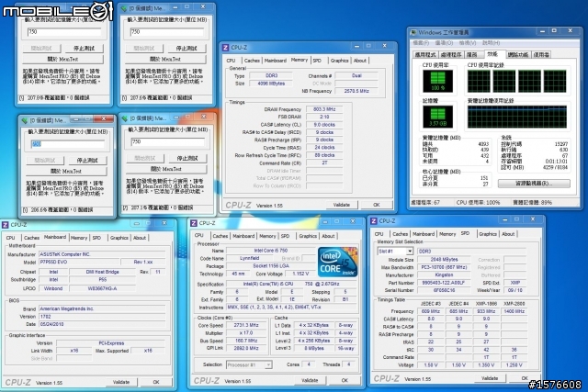588x392 pixels.
Task: Open the 選項(O) menu in Task Manager
Action: 444,43
